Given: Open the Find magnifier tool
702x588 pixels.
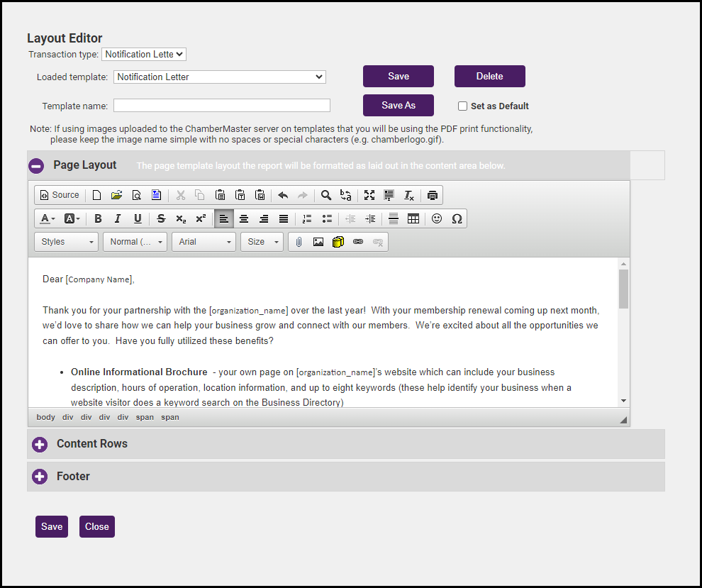Looking at the screenshot, I should click(326, 195).
